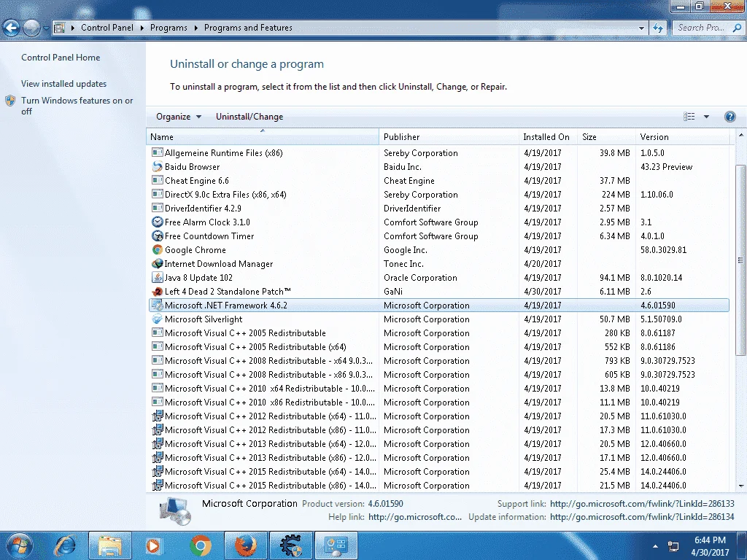Click in the Search Programs field
The height and width of the screenshot is (560, 747).
702,28
